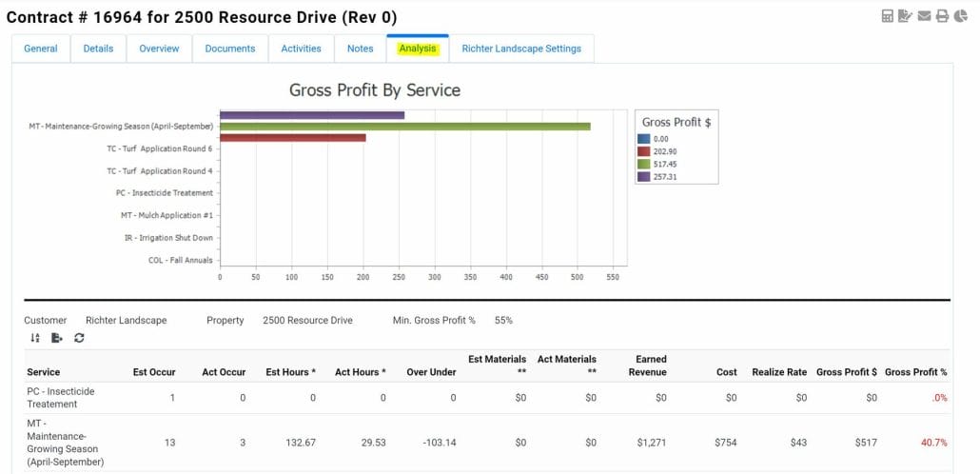
Task: Print the contract using printer icon
Action: coord(942,16)
